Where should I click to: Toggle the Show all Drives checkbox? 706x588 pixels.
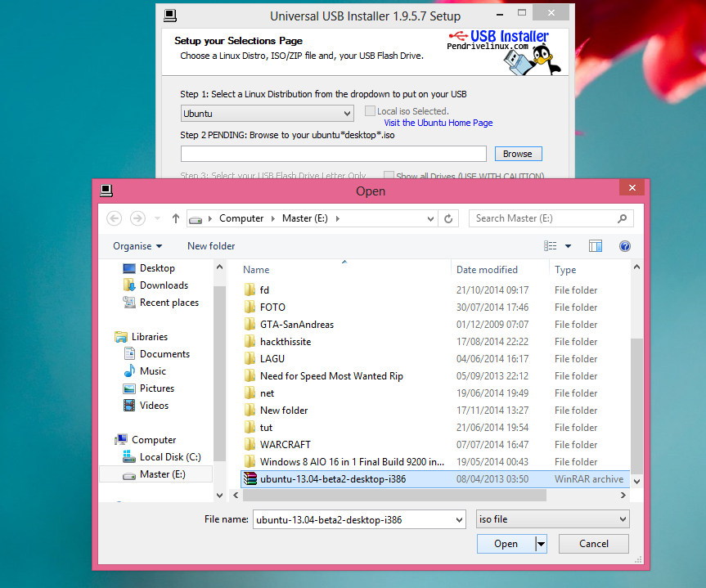[x=389, y=175]
